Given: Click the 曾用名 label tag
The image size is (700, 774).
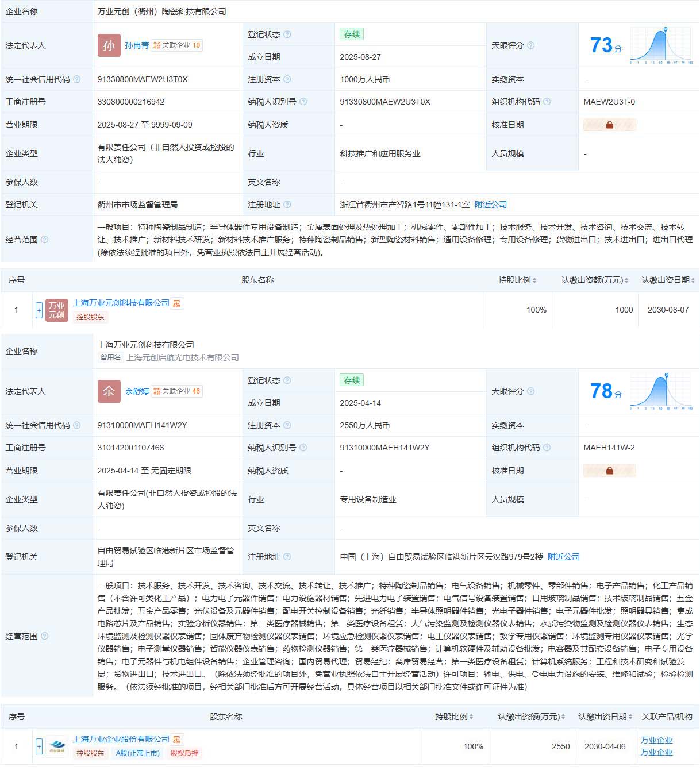Looking at the screenshot, I should (x=110, y=357).
